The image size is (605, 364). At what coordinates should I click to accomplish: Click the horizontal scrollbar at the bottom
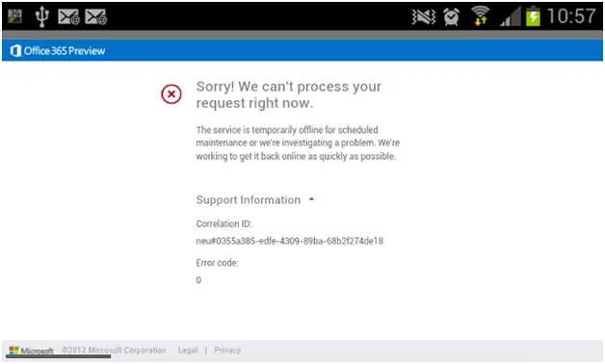58,356
